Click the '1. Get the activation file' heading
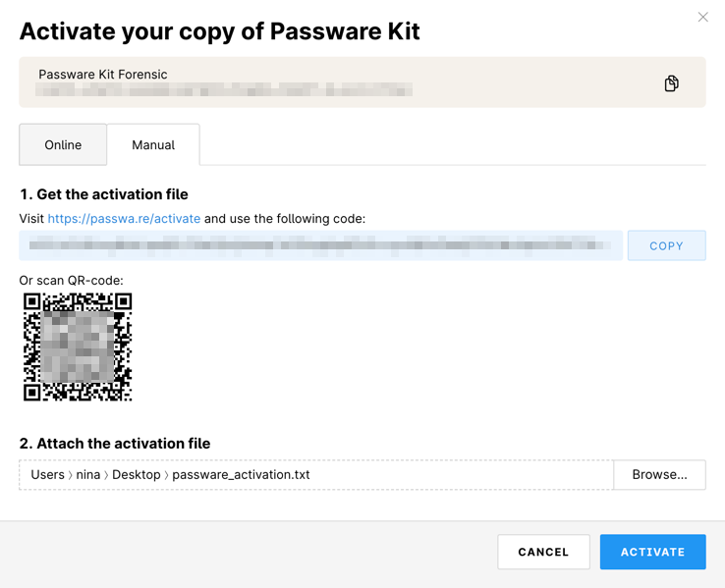The image size is (725, 588). coord(104,194)
